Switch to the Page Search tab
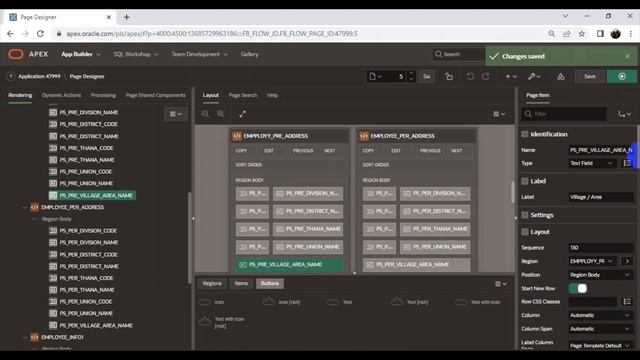The width and height of the screenshot is (640, 360). pyautogui.click(x=243, y=95)
